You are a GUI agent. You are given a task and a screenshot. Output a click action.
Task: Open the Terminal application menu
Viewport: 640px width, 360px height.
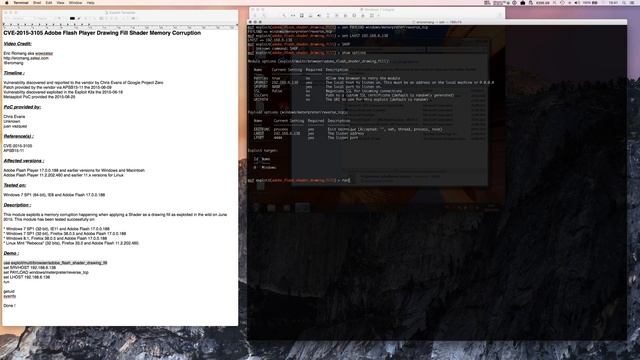(21, 2)
